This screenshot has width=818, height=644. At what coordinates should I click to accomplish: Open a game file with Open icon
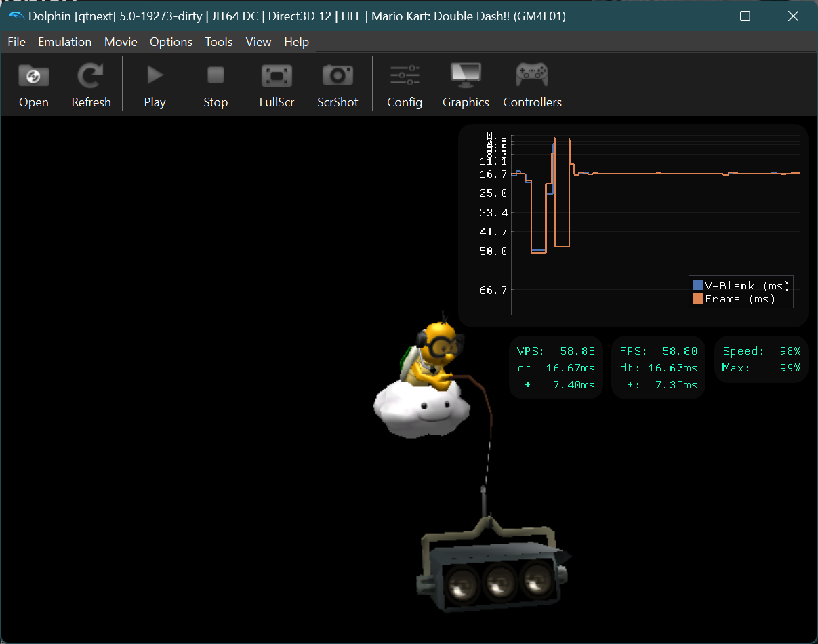tap(33, 75)
